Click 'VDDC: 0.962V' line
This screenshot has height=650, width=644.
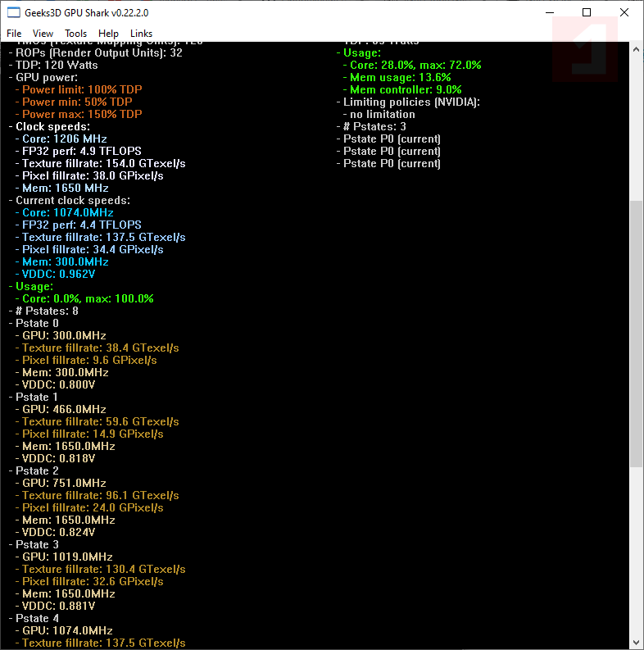(x=56, y=274)
